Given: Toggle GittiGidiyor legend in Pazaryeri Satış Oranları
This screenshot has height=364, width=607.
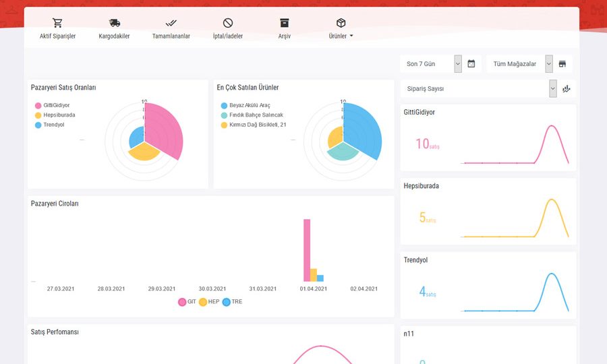Looking at the screenshot, I should (x=52, y=105).
